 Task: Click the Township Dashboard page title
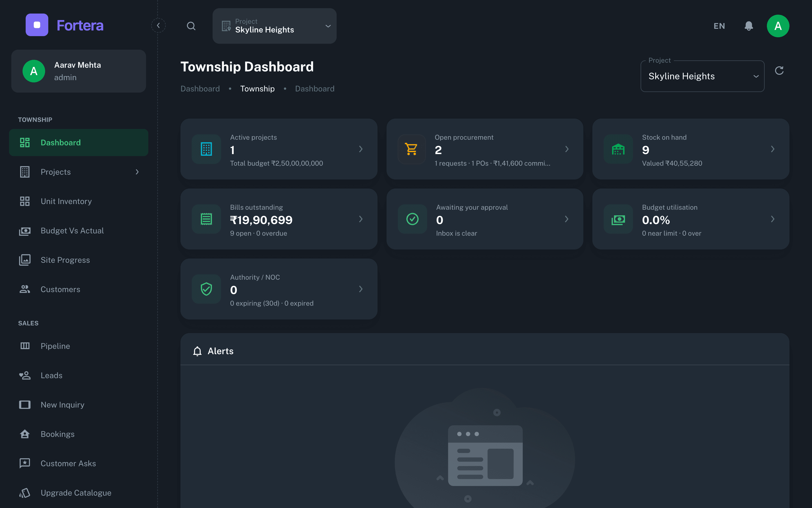(247, 67)
